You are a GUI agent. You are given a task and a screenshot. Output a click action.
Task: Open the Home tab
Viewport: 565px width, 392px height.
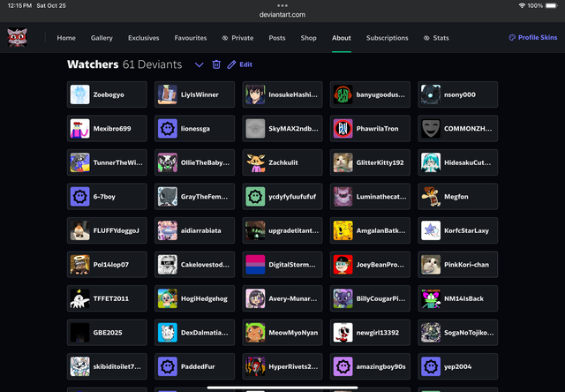(x=66, y=38)
